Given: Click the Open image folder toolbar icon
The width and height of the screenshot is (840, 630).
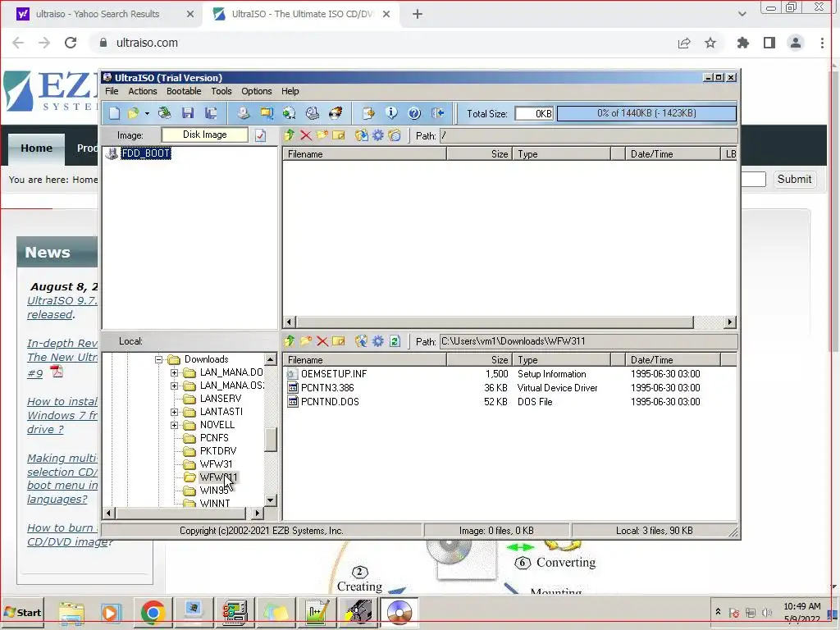Looking at the screenshot, I should point(133,113).
